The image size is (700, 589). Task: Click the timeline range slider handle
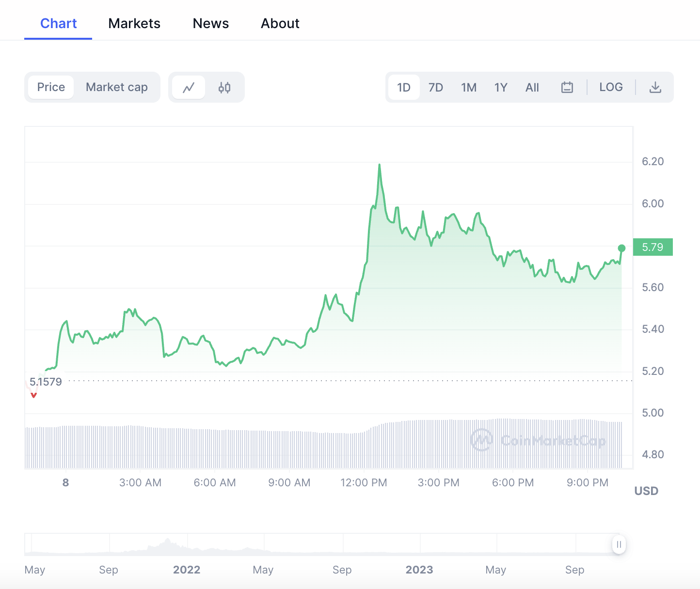click(619, 544)
